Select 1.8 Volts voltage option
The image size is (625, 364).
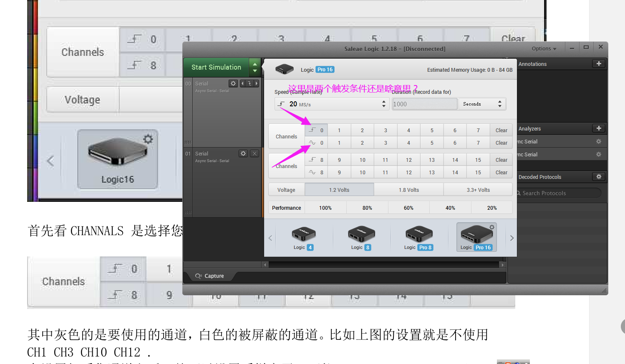tap(409, 190)
